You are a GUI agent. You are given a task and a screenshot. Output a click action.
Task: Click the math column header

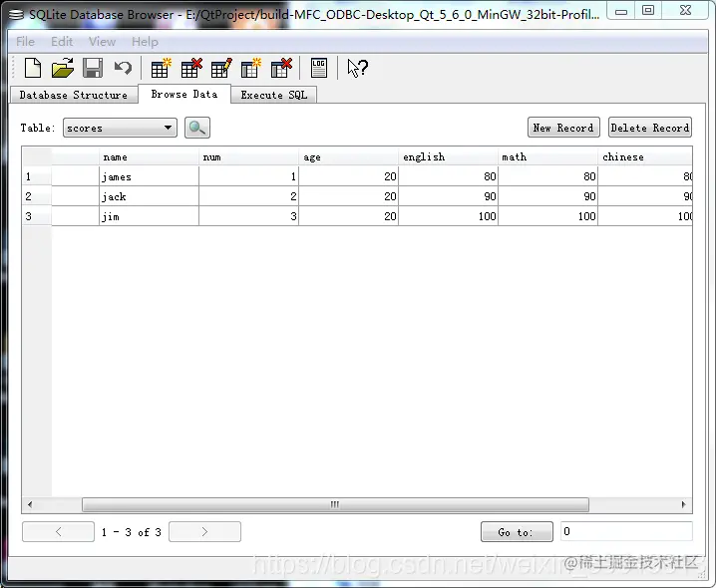[547, 157]
